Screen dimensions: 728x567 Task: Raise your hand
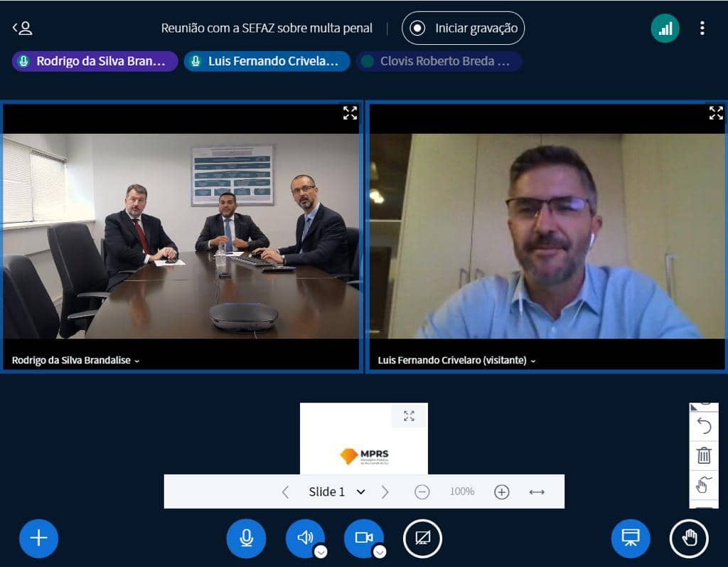(x=689, y=538)
